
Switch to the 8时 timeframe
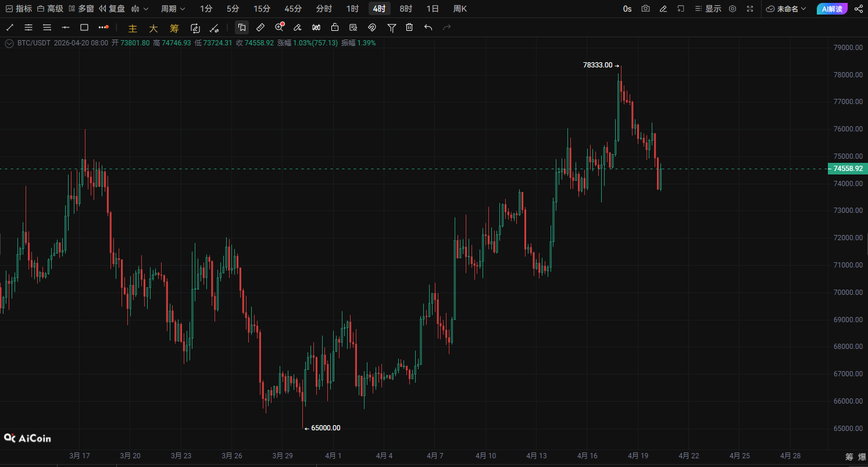coord(406,9)
